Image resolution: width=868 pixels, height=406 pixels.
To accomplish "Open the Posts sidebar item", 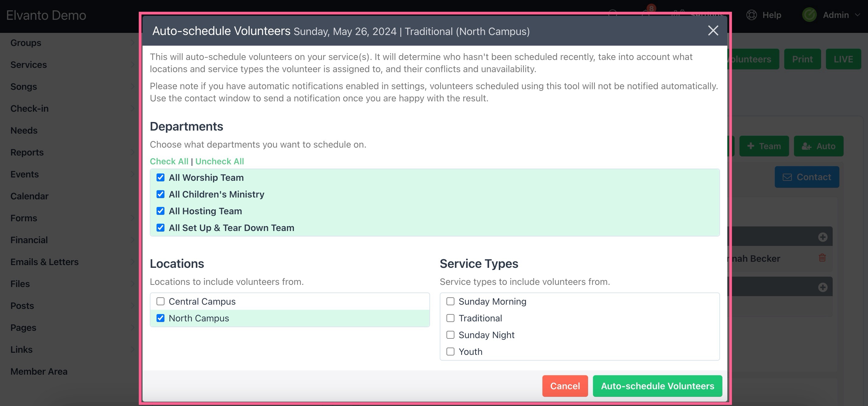I will point(22,306).
